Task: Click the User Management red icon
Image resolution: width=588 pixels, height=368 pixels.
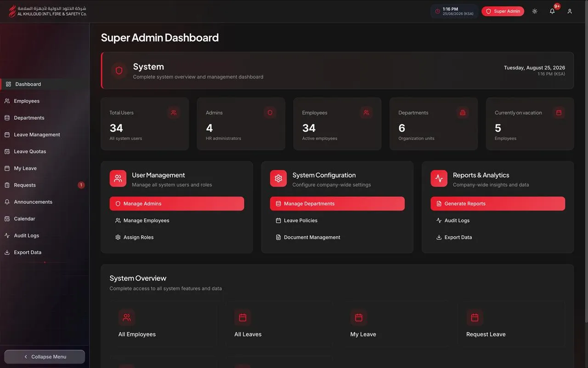Action: [118, 178]
